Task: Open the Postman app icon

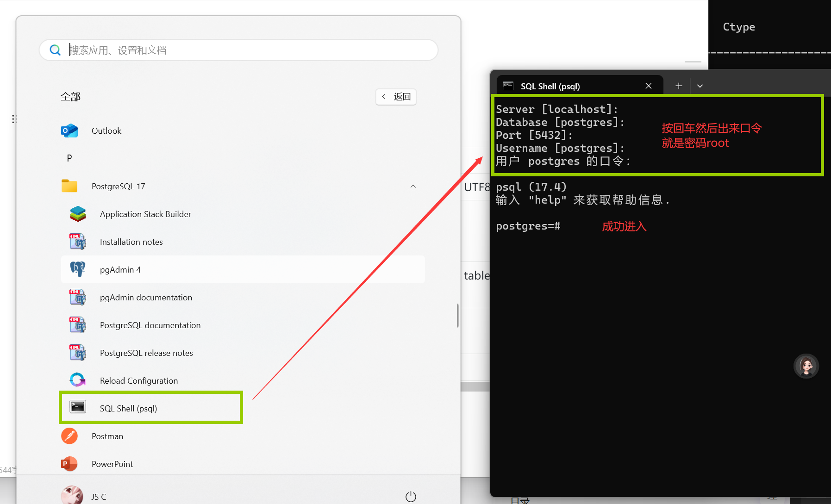Action: pos(69,436)
